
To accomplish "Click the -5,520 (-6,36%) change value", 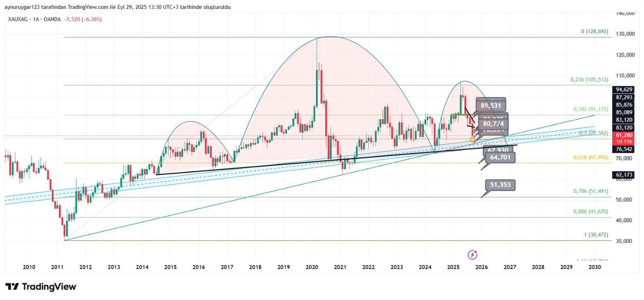I will [83, 19].
